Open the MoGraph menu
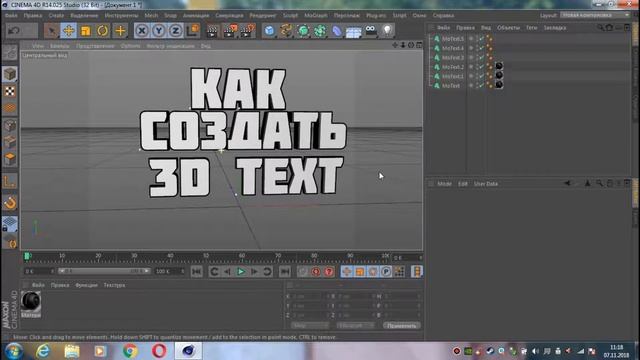Viewport: 640px width, 360px height. tap(316, 16)
